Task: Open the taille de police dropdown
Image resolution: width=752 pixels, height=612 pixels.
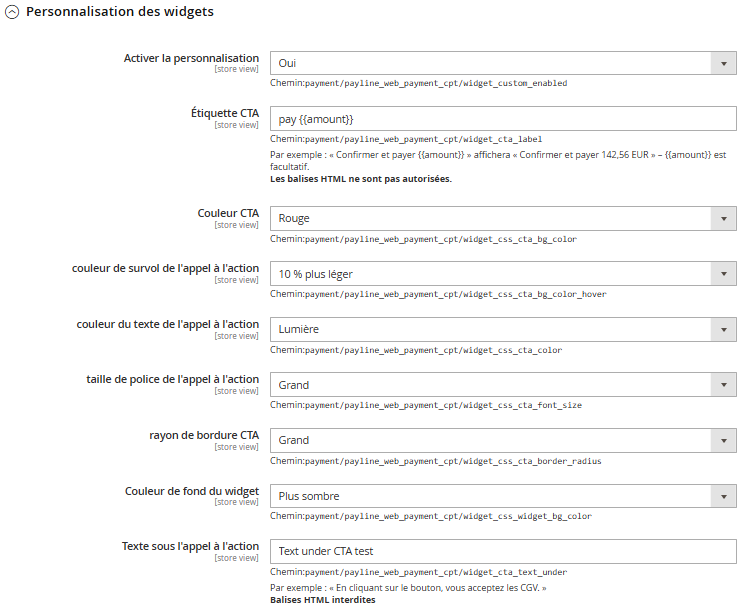Action: coord(503,385)
